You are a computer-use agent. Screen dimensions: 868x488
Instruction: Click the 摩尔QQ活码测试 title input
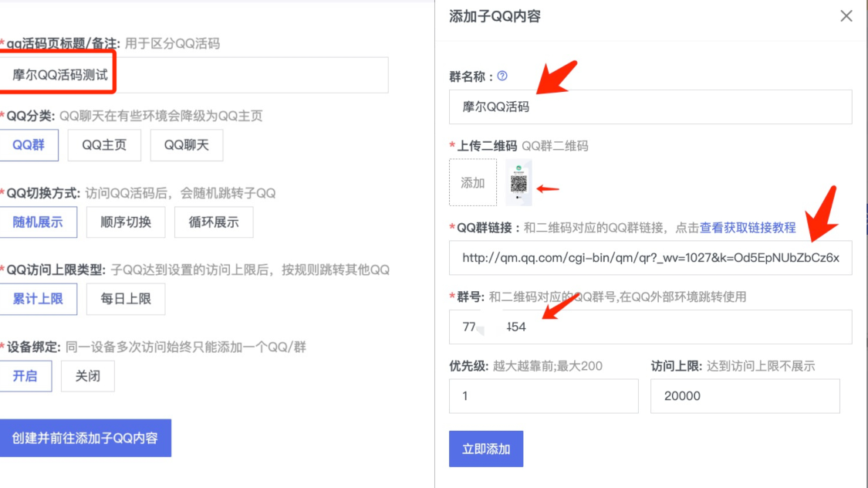193,75
